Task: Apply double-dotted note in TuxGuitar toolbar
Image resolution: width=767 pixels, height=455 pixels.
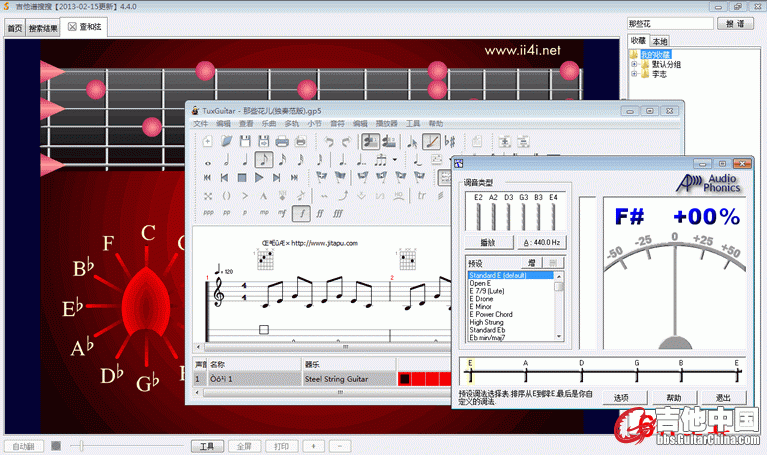Action: pyautogui.click(x=361, y=160)
